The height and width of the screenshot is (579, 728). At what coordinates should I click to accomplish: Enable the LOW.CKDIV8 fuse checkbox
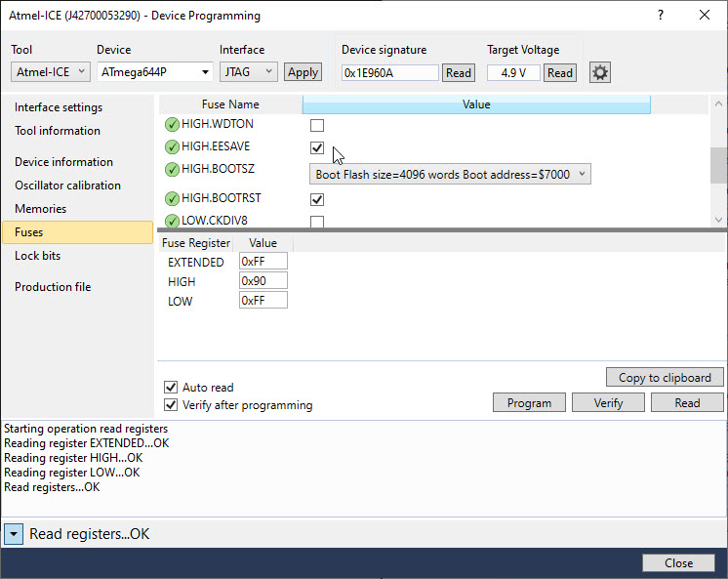[x=317, y=222]
